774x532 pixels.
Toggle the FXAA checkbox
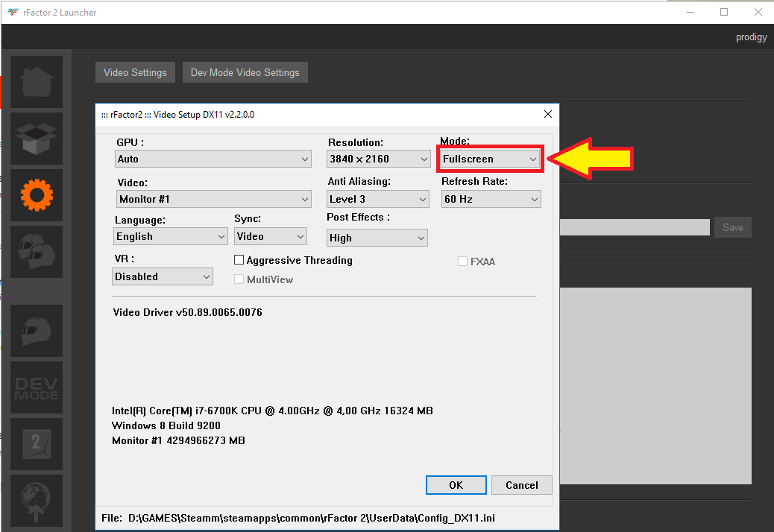(462, 262)
